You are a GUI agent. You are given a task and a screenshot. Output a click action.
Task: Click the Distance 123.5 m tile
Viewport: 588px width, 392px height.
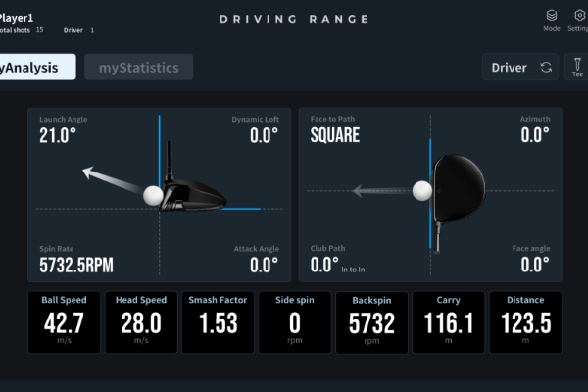(525, 322)
